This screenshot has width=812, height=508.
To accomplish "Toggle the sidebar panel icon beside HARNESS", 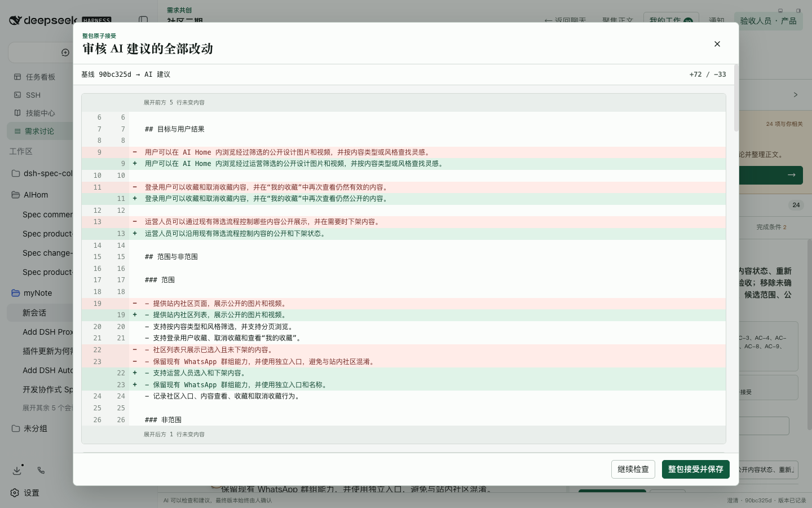I will pos(143,20).
